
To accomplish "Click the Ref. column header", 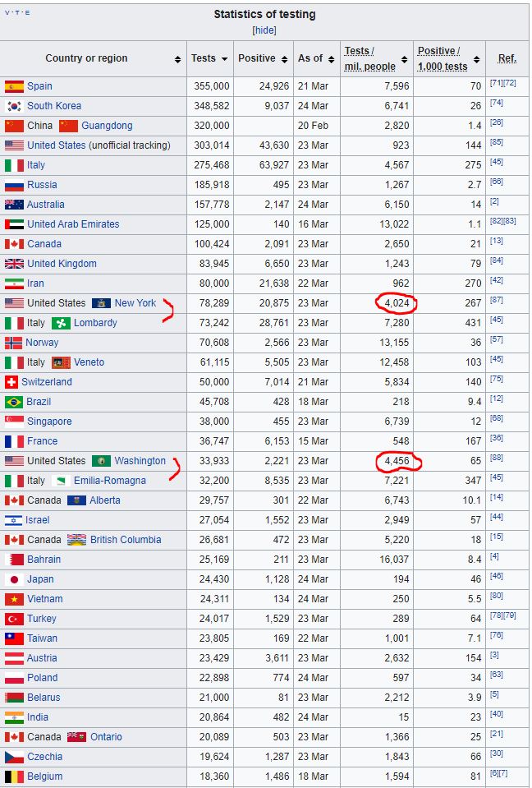I will click(507, 58).
